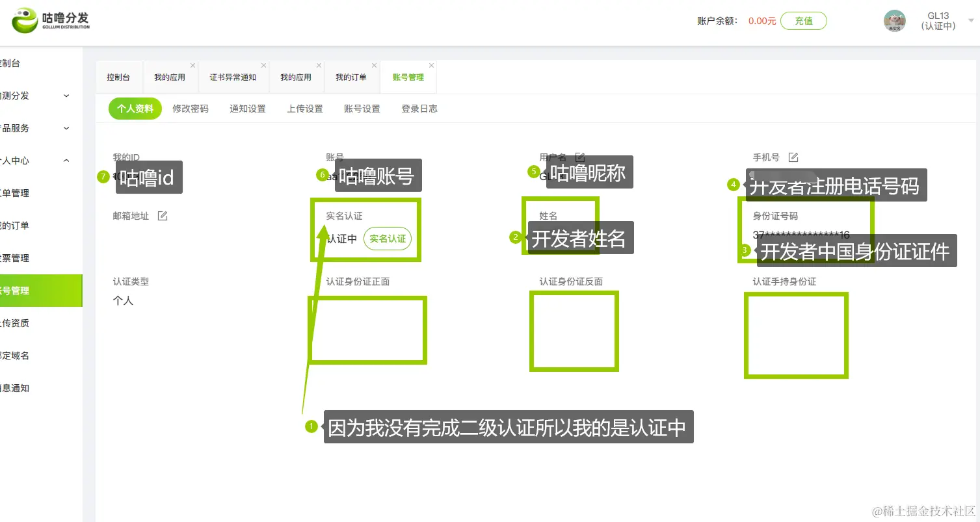The image size is (980, 522).
Task: Edit the 用户名 field pencil icon
Action: click(579, 156)
